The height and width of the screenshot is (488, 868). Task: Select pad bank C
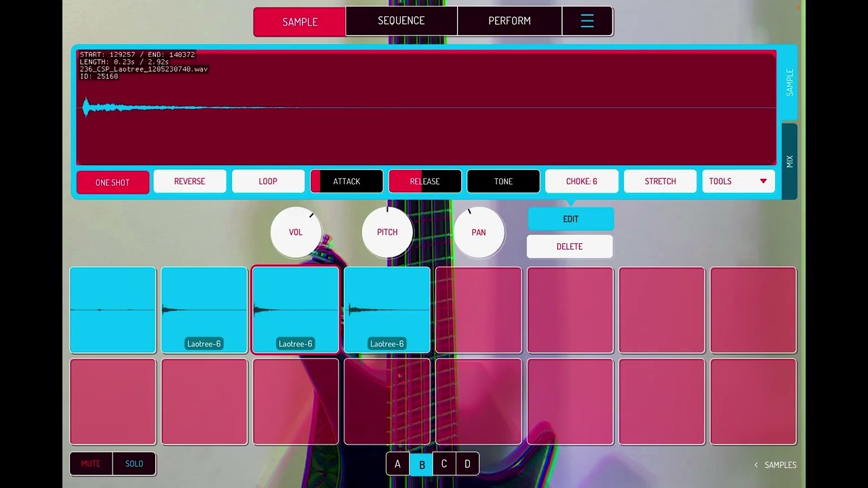pos(444,464)
